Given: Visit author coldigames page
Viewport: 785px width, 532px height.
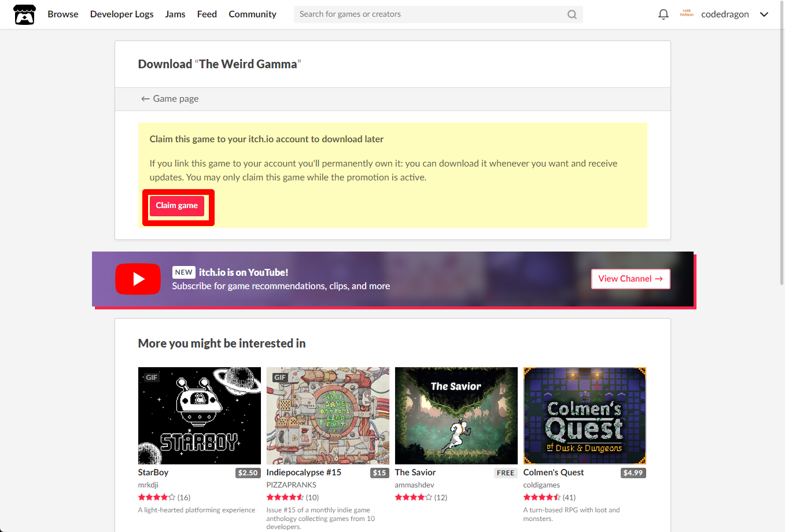Looking at the screenshot, I should pyautogui.click(x=541, y=485).
